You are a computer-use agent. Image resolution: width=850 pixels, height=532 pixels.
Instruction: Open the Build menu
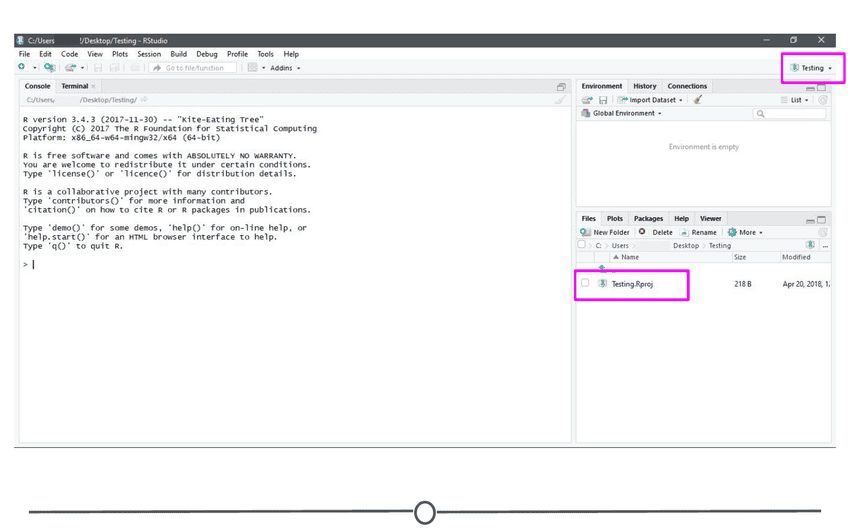pos(178,54)
